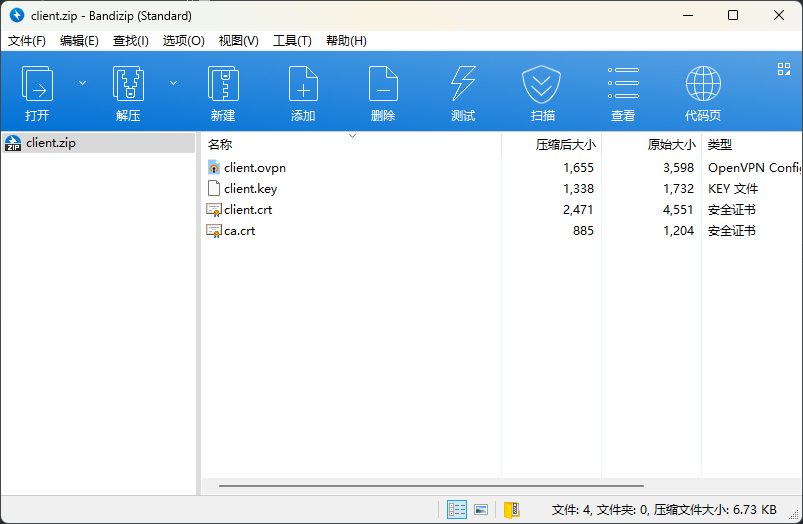
Task: Maximize the Bandizip window
Action: [733, 15]
